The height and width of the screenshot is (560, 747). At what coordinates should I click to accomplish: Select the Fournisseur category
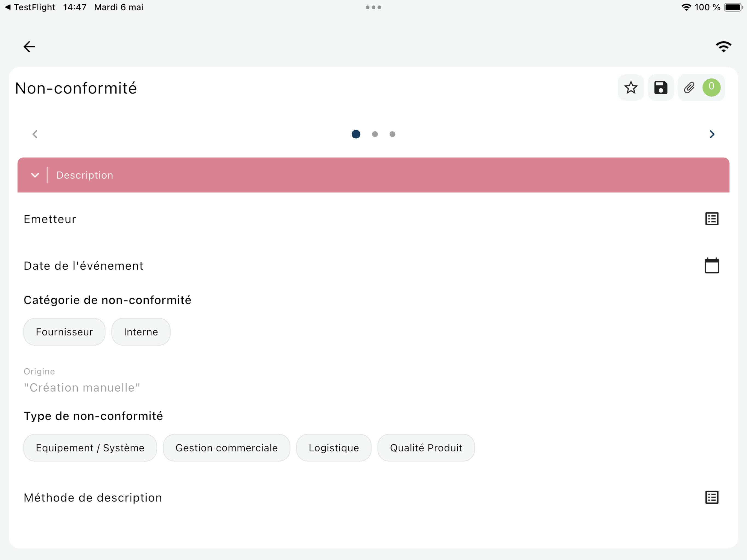[64, 332]
